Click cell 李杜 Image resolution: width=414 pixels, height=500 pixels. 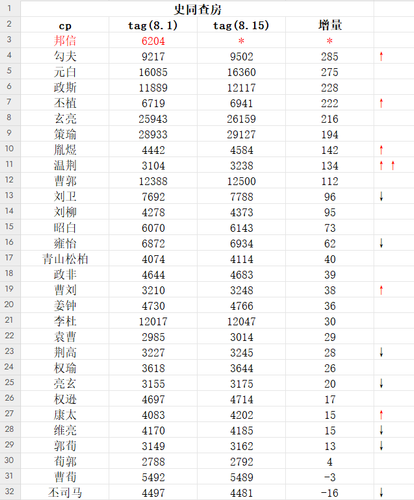(65, 321)
